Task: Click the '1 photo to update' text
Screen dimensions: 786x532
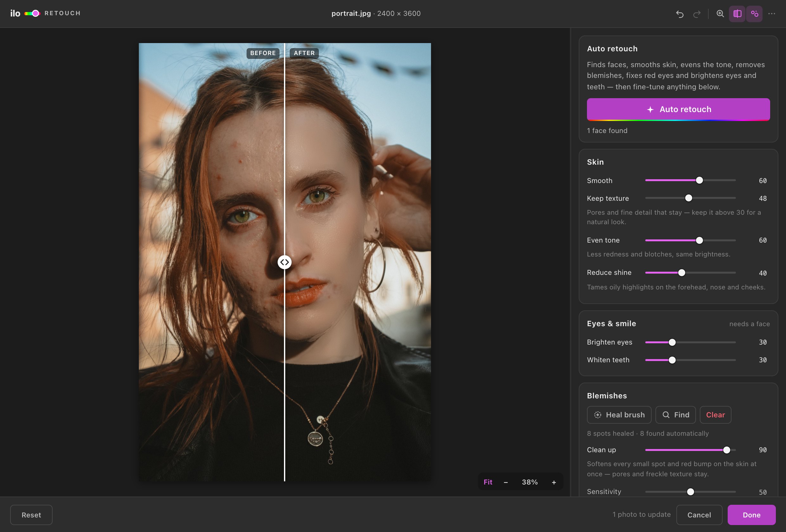Action: [x=641, y=514]
